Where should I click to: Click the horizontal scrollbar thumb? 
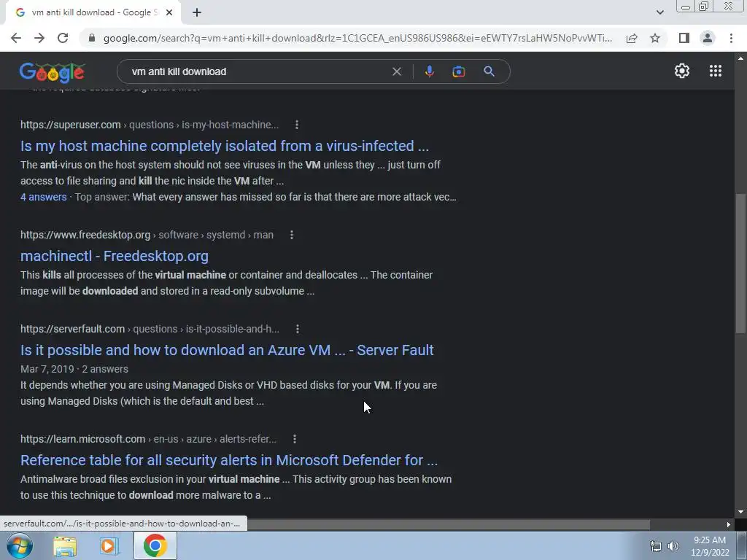coord(448,524)
